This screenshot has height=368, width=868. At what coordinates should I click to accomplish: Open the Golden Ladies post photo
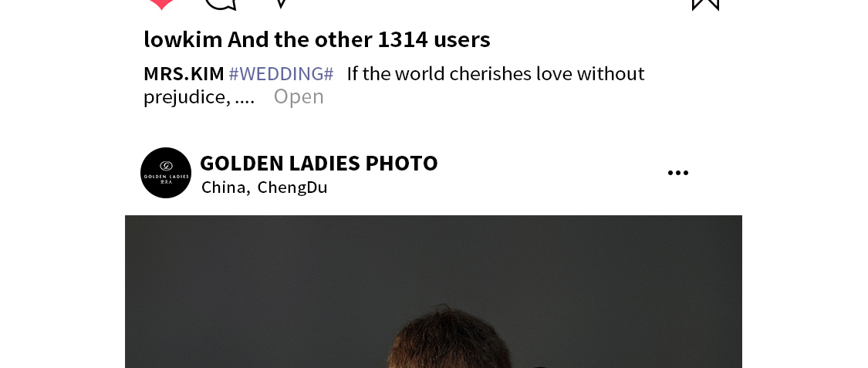point(434,292)
